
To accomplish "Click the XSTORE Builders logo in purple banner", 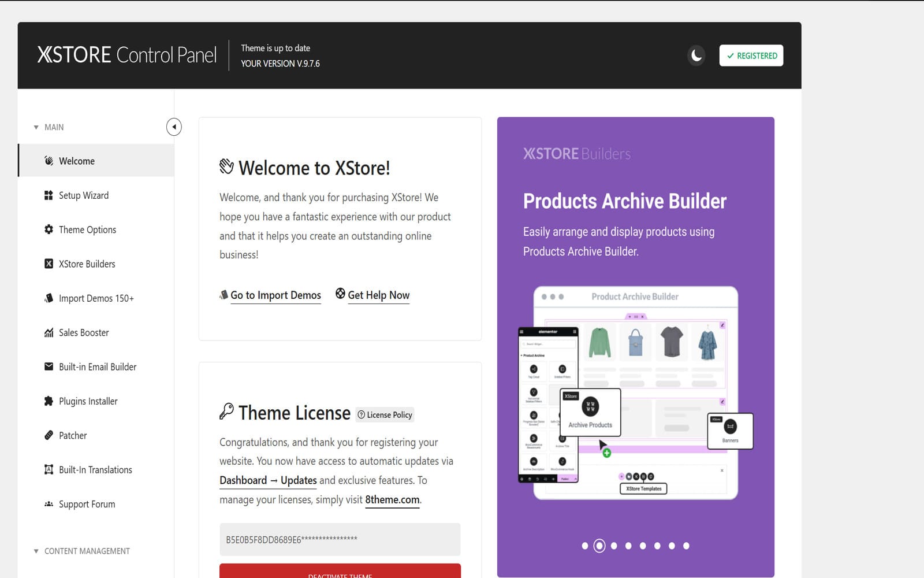I will (x=577, y=154).
